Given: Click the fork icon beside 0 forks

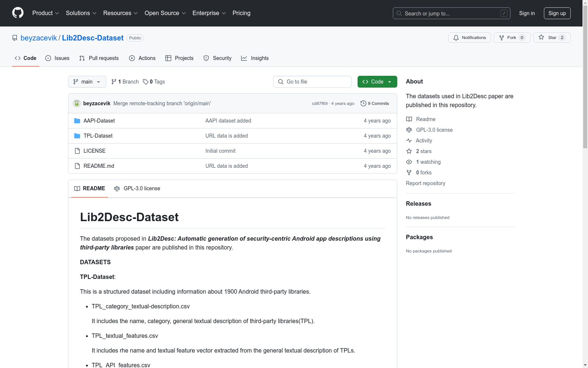Looking at the screenshot, I should (x=409, y=173).
